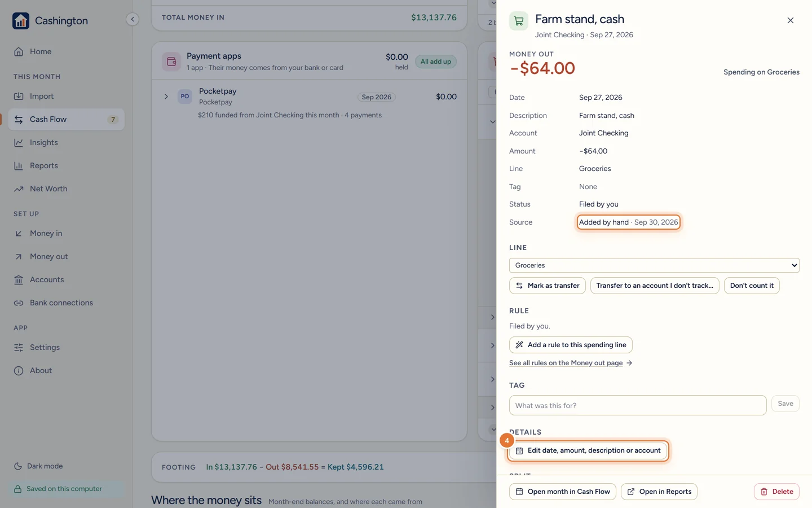Select Cash Flow in the sidebar
Image resolution: width=812 pixels, height=508 pixels.
click(66, 119)
